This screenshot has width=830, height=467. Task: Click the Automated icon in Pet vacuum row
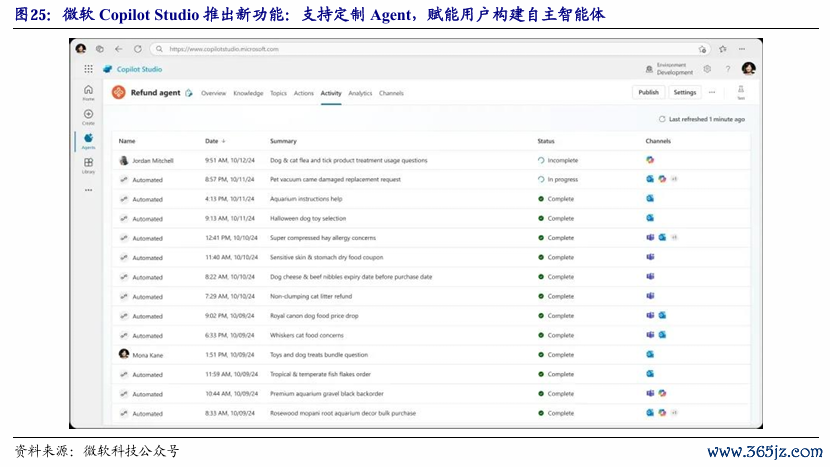point(124,179)
